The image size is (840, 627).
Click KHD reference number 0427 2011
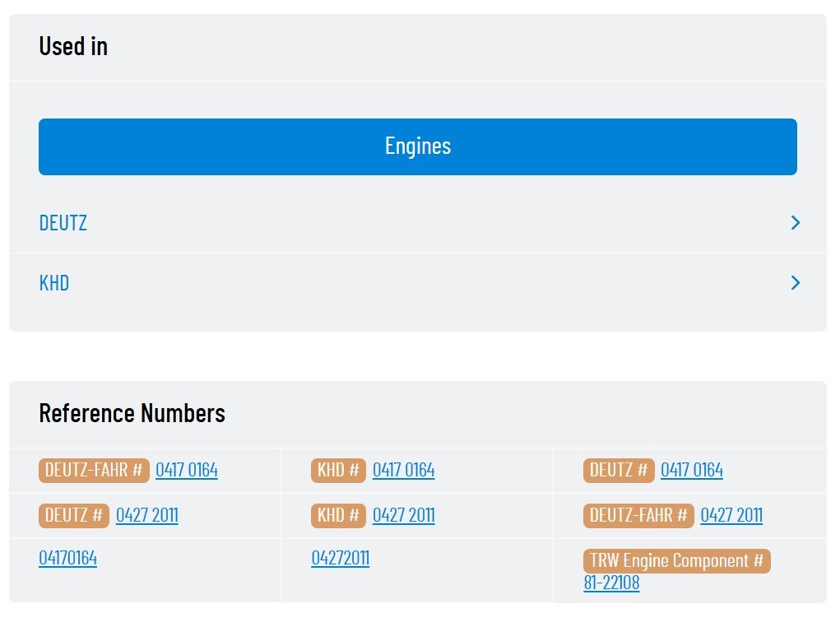(x=403, y=516)
